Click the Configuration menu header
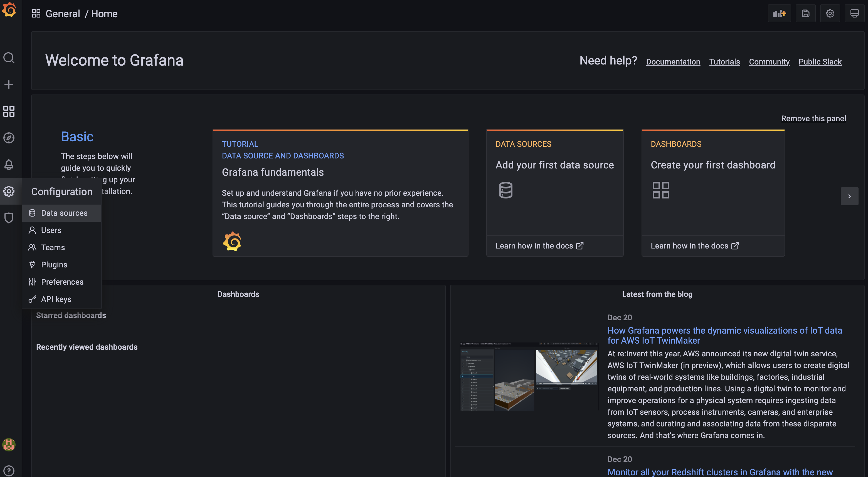This screenshot has width=868, height=477. (x=62, y=192)
